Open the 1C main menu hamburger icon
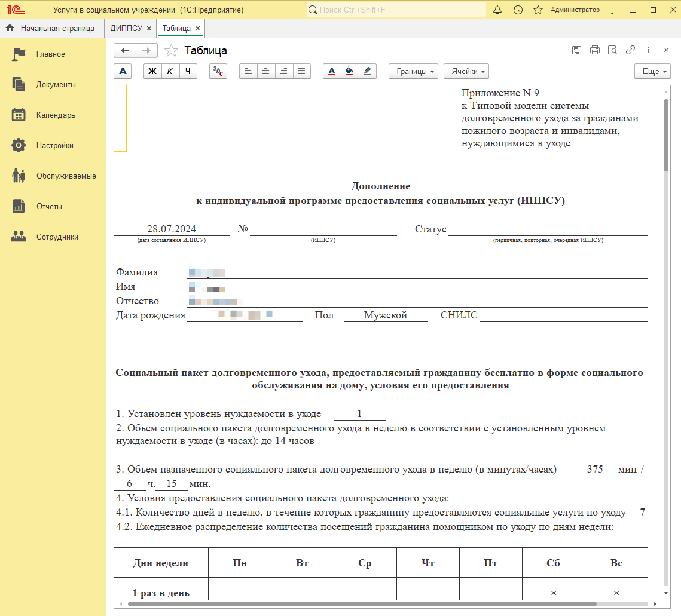This screenshot has height=616, width=681. coord(37,10)
